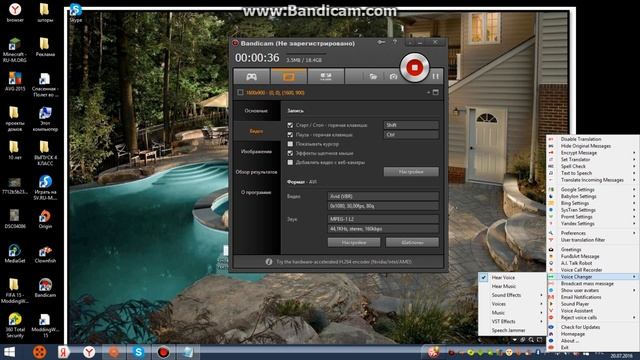Click Bandicam red icon in taskbar
The width and height of the screenshot is (640, 360).
point(163,352)
